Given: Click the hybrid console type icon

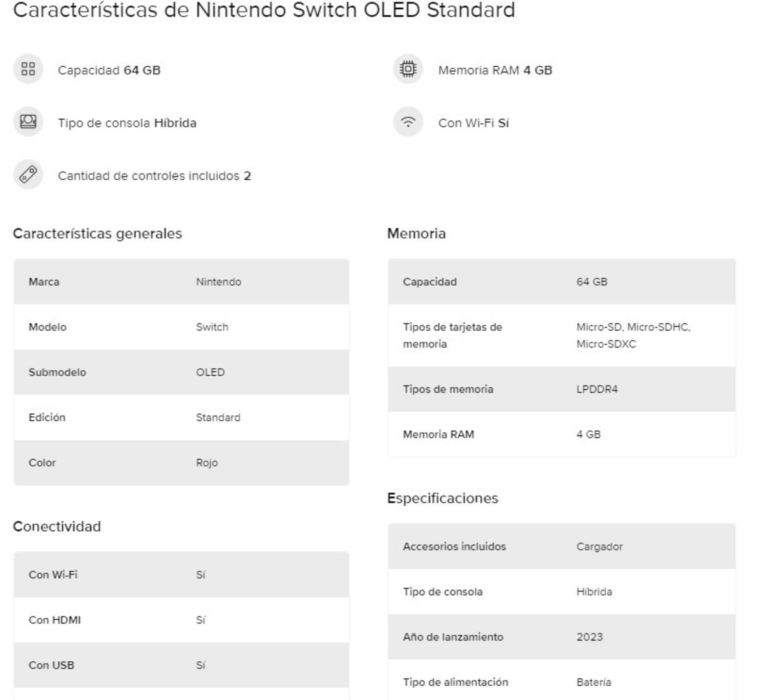Looking at the screenshot, I should pos(28,122).
